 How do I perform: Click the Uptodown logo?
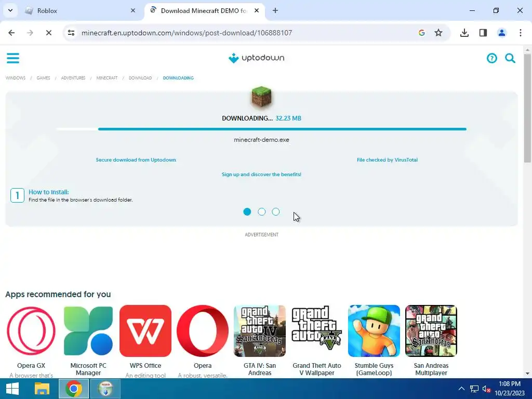257,58
